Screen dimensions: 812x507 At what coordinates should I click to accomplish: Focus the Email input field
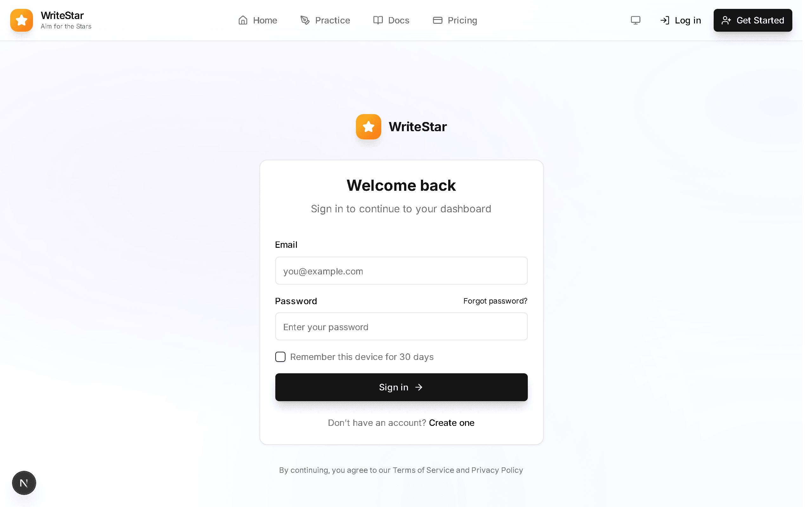[x=401, y=271]
